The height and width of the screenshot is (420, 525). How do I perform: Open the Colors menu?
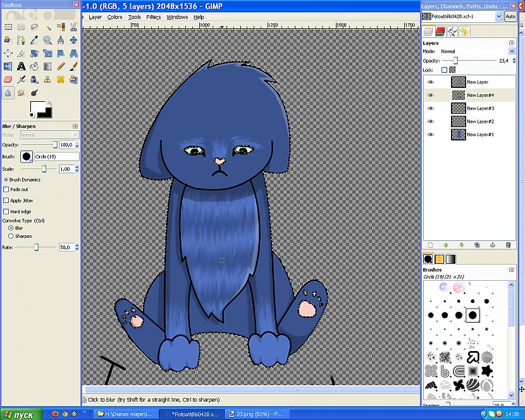pyautogui.click(x=114, y=17)
